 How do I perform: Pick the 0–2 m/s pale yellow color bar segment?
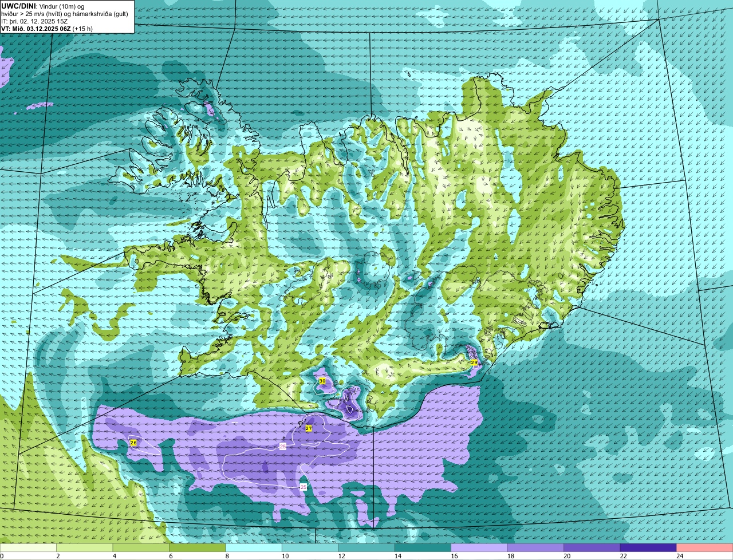click(28, 548)
